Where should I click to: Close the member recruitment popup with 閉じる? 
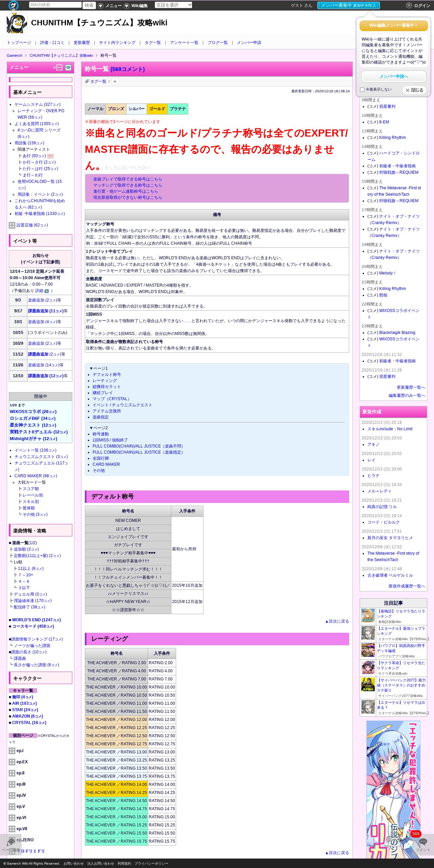pyautogui.click(x=414, y=90)
